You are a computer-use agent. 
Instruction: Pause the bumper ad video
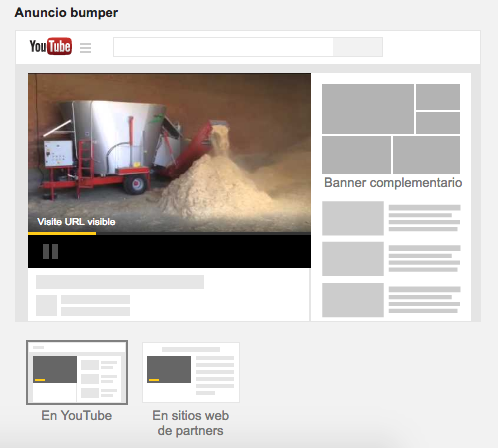50,251
